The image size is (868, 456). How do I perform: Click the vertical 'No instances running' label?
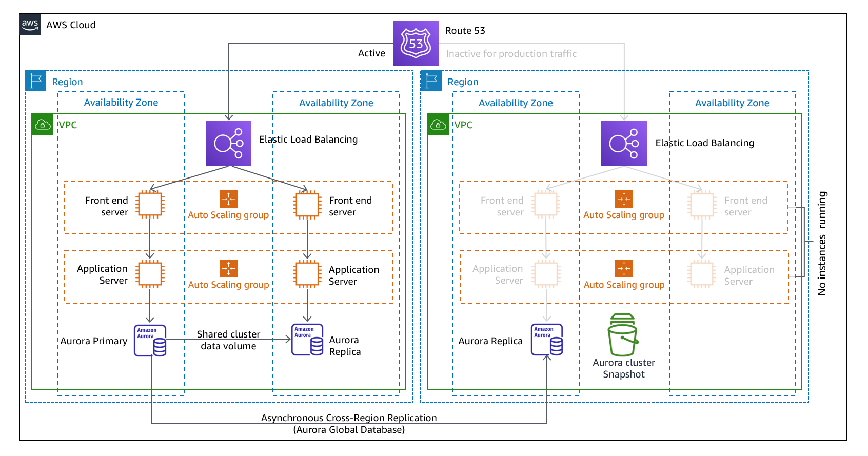click(x=822, y=243)
